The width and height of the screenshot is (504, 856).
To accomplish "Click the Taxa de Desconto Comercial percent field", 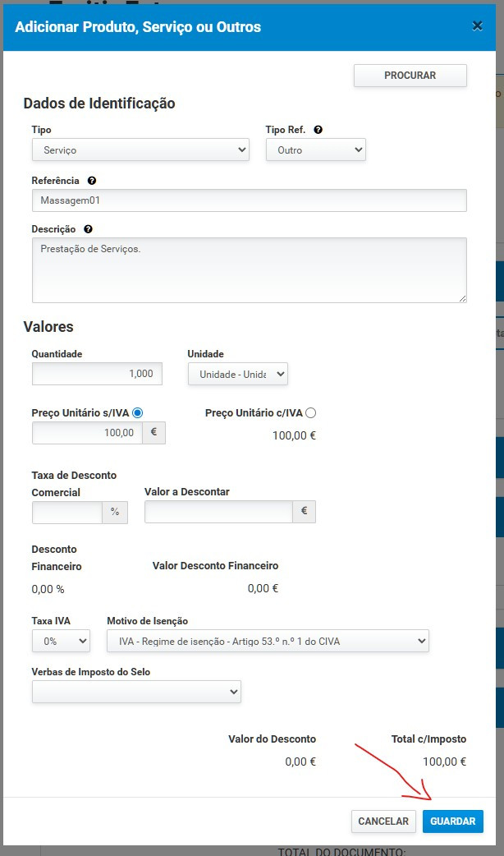I will point(67,512).
